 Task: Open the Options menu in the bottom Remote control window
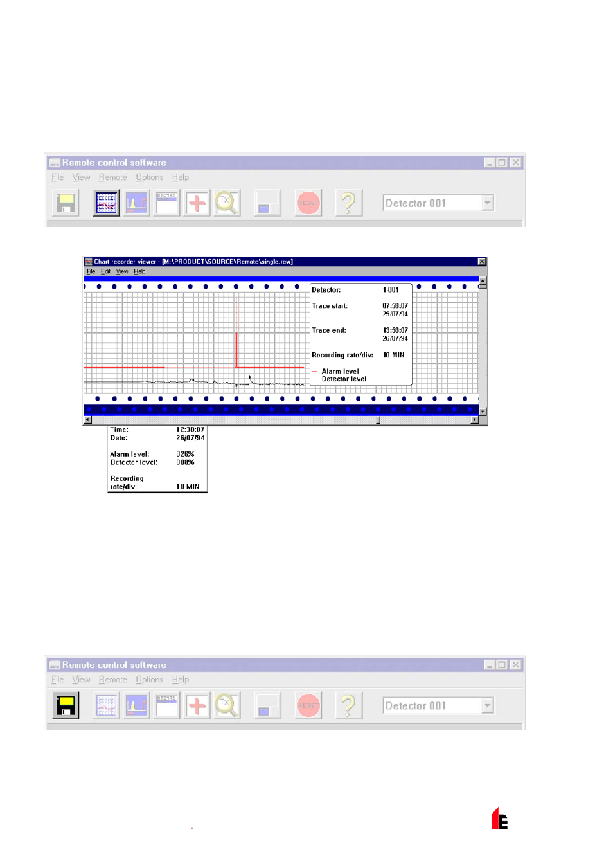click(x=149, y=680)
